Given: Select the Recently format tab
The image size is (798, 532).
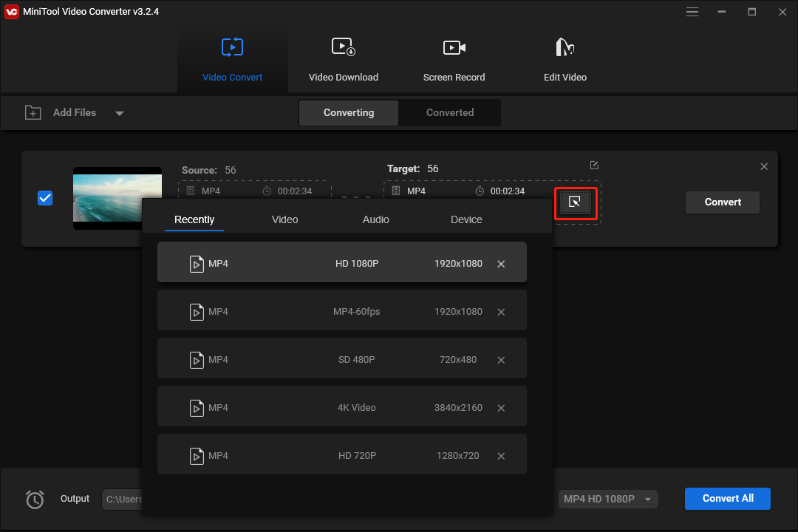Looking at the screenshot, I should click(x=194, y=219).
